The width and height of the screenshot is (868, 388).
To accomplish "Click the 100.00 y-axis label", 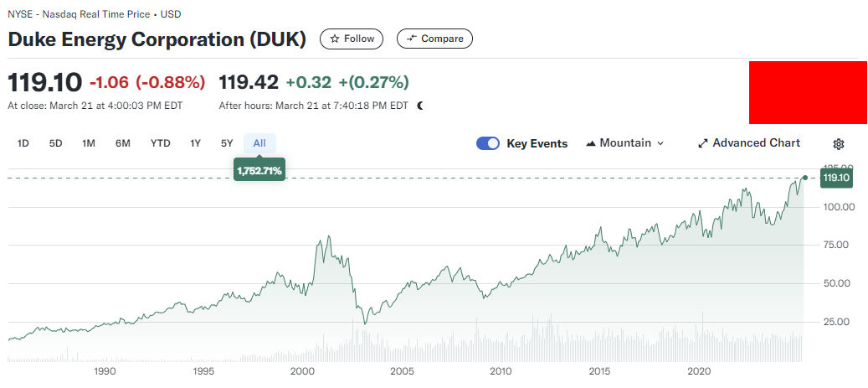I will click(x=840, y=207).
